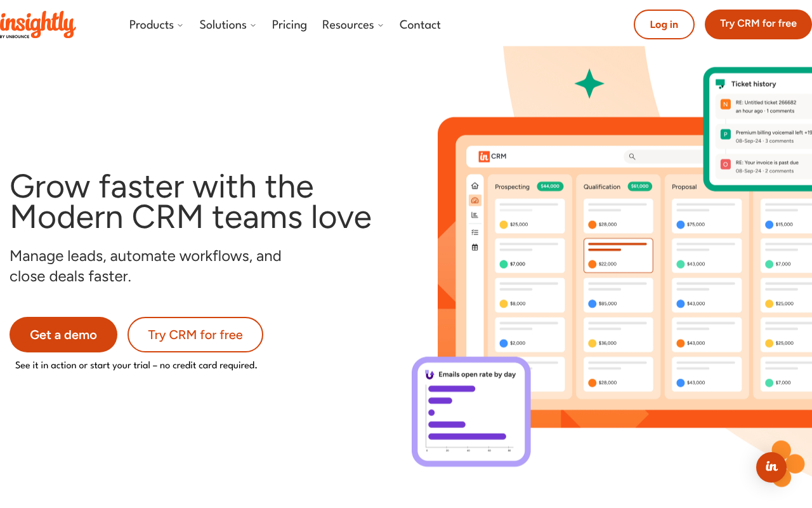Click the home icon in CRM sidebar
Image resolution: width=812 pixels, height=508 pixels.
475,186
